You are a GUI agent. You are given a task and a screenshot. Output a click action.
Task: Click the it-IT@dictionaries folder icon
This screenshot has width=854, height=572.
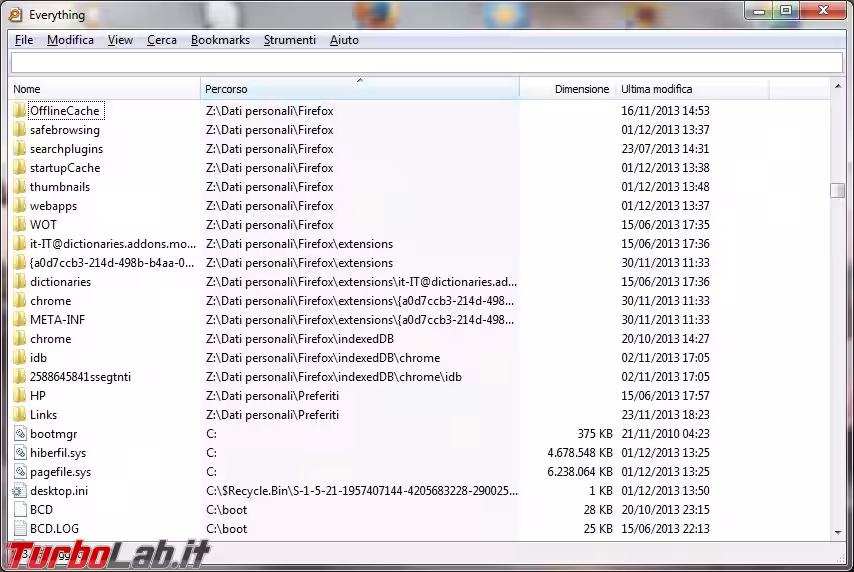(x=20, y=244)
